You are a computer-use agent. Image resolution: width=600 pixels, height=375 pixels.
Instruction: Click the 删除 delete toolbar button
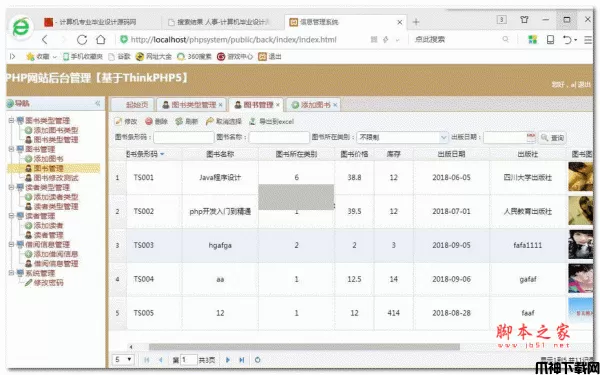[156, 121]
